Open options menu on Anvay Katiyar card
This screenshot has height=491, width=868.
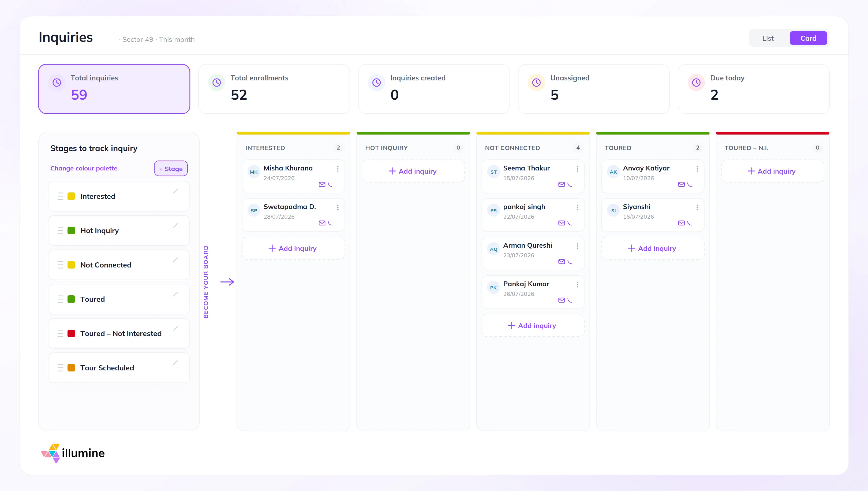coord(697,169)
